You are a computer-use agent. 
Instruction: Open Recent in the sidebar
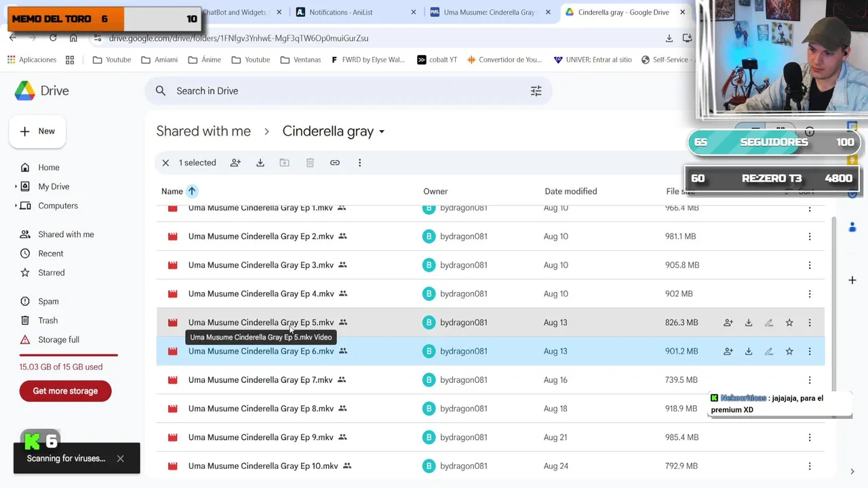(51, 253)
